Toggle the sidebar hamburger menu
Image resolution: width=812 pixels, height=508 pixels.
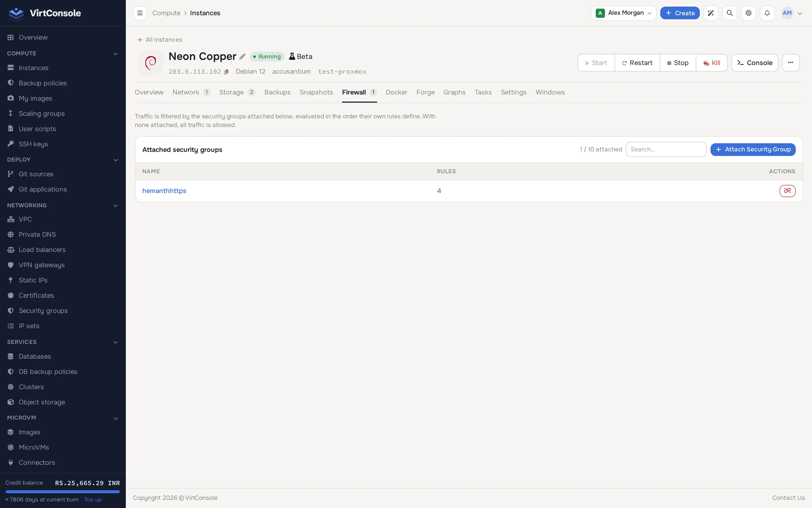140,13
